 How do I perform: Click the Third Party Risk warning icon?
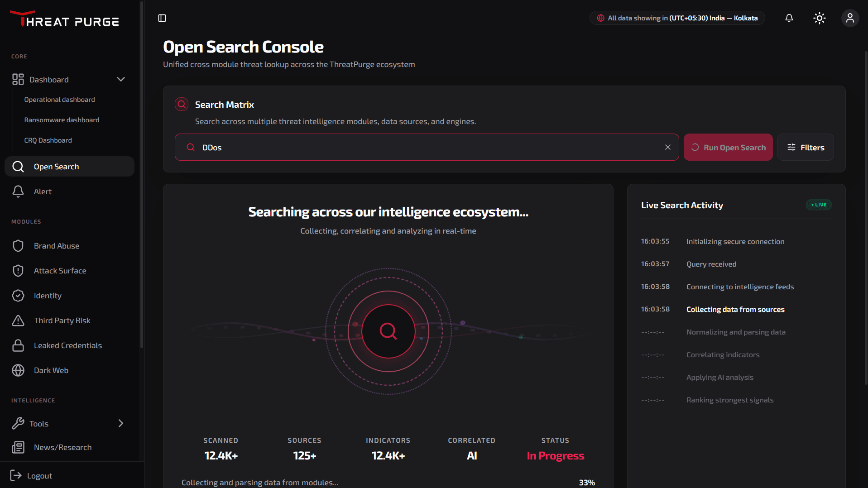18,321
